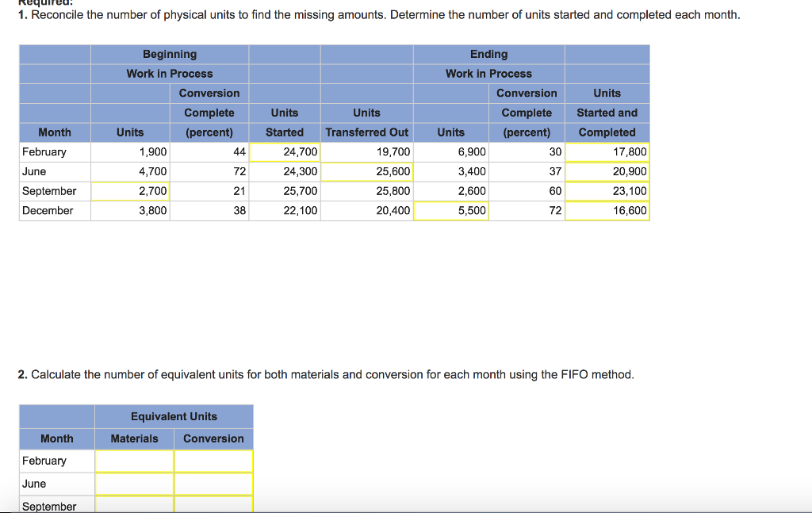Select the Units Transferred Out column header
This screenshot has height=513, width=812.
pos(366,132)
